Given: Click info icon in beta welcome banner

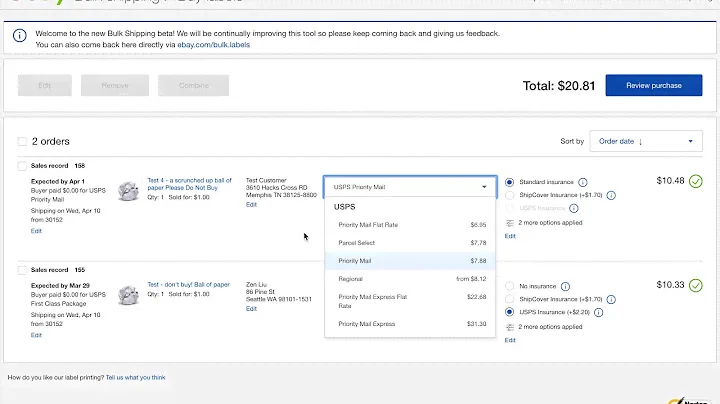Looking at the screenshot, I should pyautogui.click(x=20, y=36).
